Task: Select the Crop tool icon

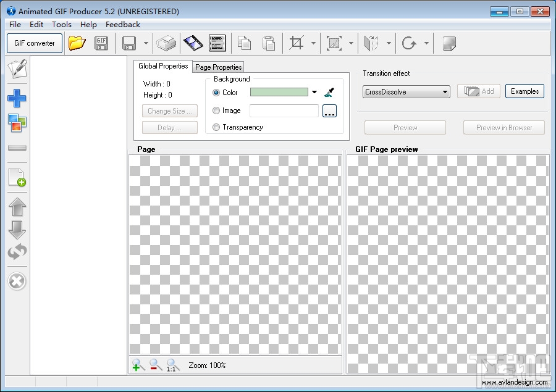Action: click(297, 43)
